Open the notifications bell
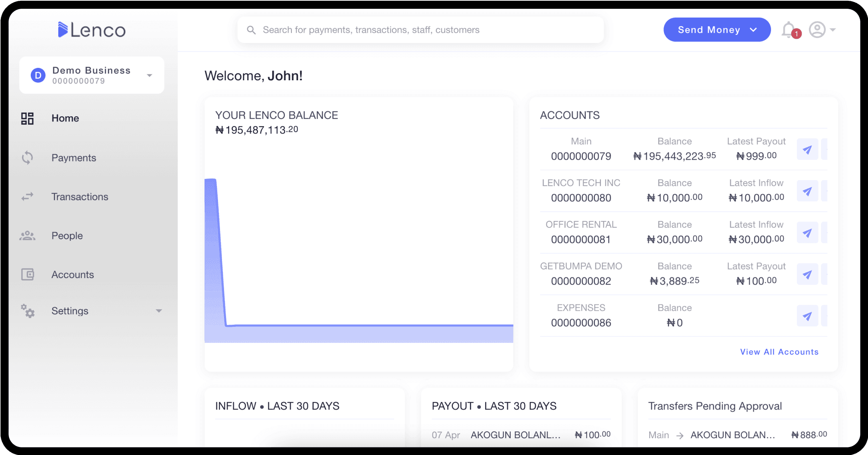868x455 pixels. pos(789,30)
